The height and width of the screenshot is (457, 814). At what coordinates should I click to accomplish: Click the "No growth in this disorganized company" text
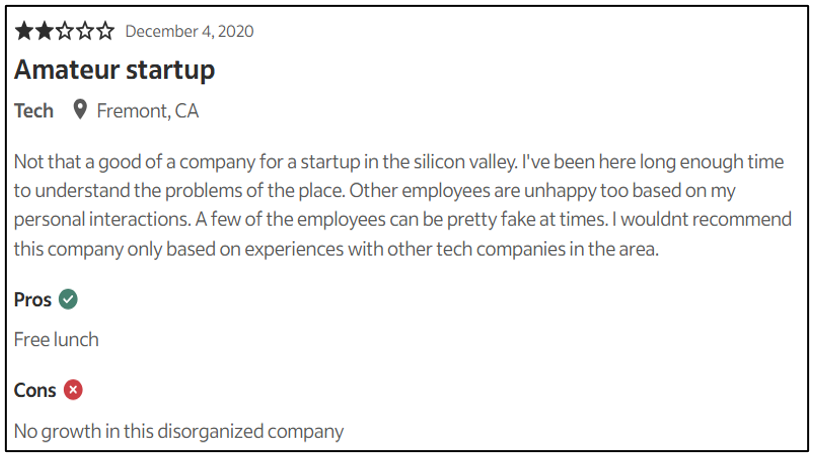point(179,431)
